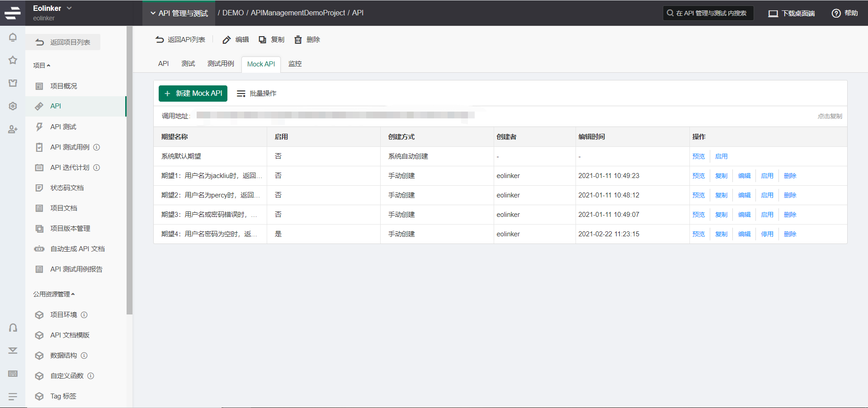Viewport: 868px width, 408px height.
Task: Click the 新建 Mock API button
Action: click(193, 94)
